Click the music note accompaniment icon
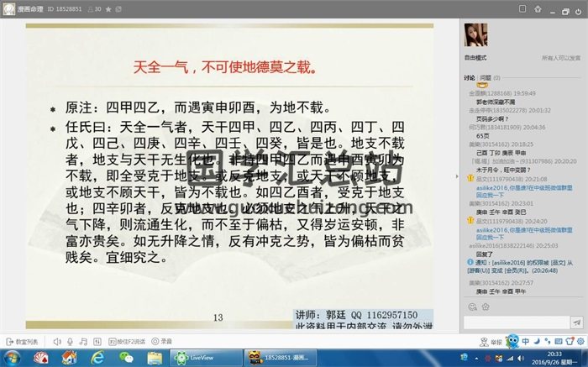This screenshot has height=367, width=588. 81,342
